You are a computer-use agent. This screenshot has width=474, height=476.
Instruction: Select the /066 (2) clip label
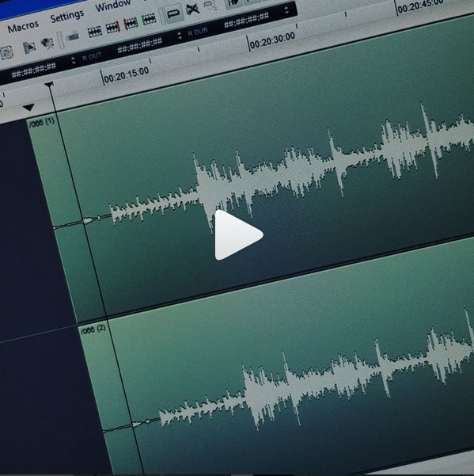click(93, 329)
